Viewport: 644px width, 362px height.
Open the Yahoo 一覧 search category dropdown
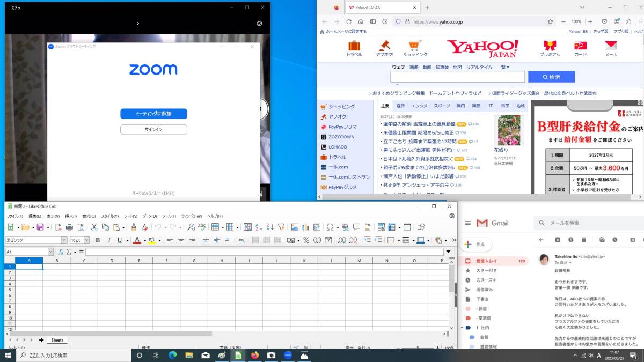[x=503, y=67]
